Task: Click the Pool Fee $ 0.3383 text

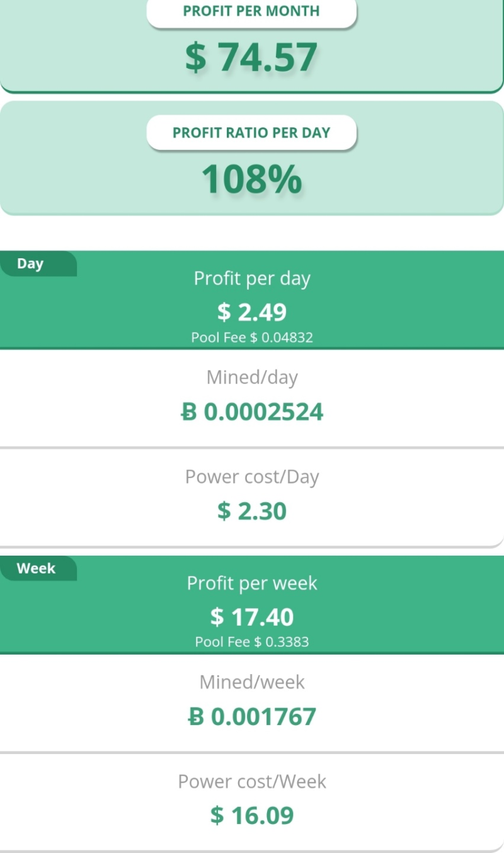Action: tap(252, 642)
